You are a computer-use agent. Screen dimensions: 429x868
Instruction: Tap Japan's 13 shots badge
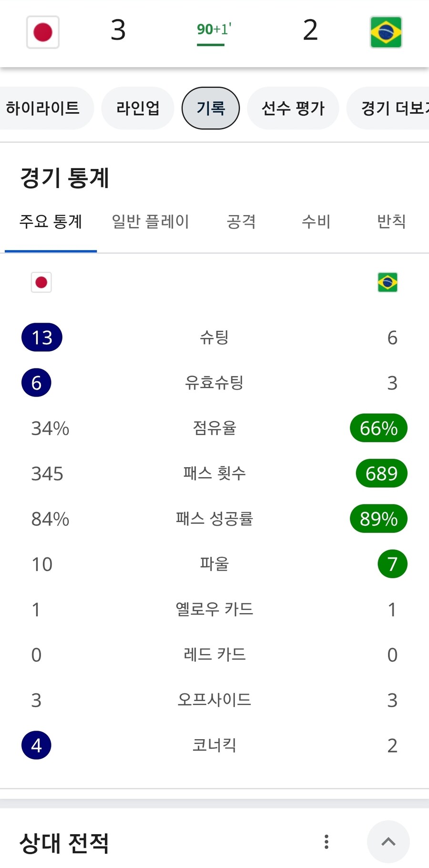tap(42, 338)
